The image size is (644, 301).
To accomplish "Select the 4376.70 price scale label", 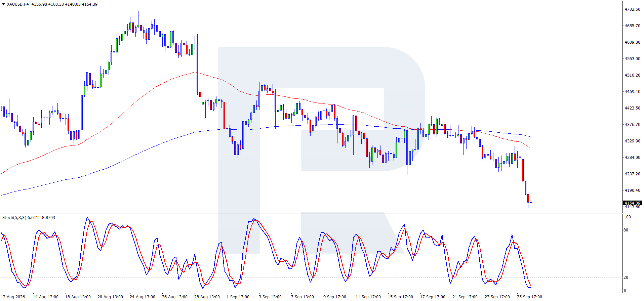I will coord(632,125).
